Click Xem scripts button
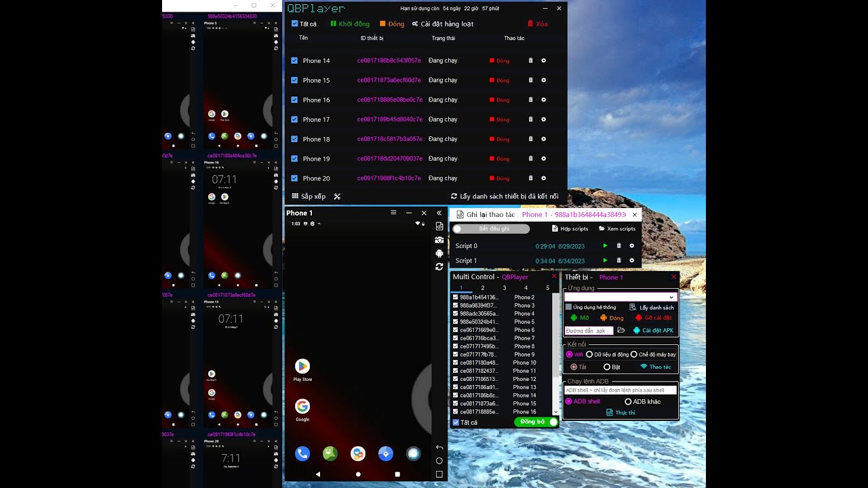This screenshot has height=488, width=868. click(x=617, y=229)
